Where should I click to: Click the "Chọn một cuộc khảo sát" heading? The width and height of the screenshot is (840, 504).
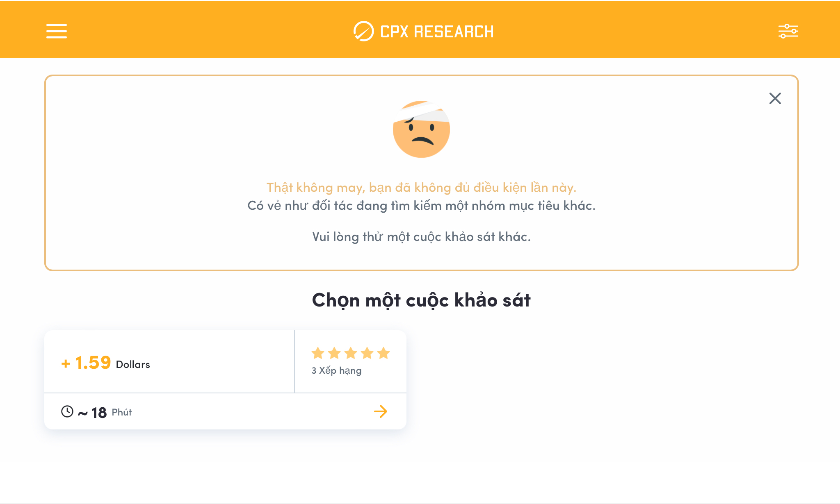click(x=421, y=300)
